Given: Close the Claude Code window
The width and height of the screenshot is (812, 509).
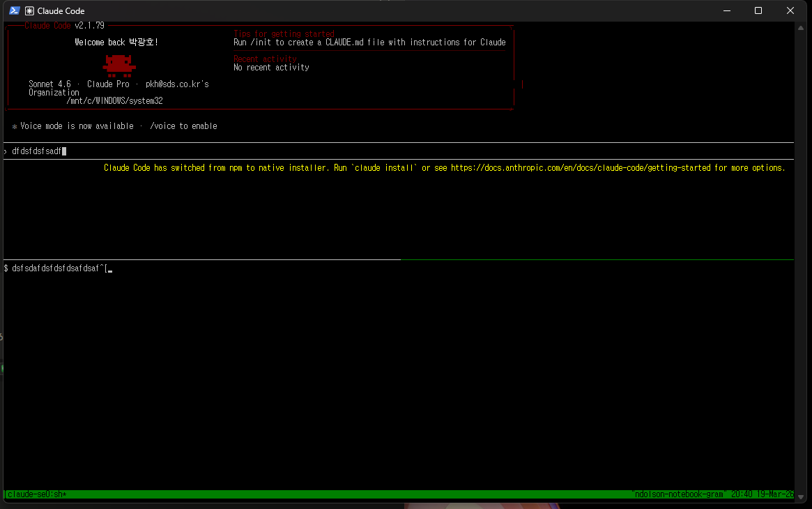Looking at the screenshot, I should (x=790, y=10).
